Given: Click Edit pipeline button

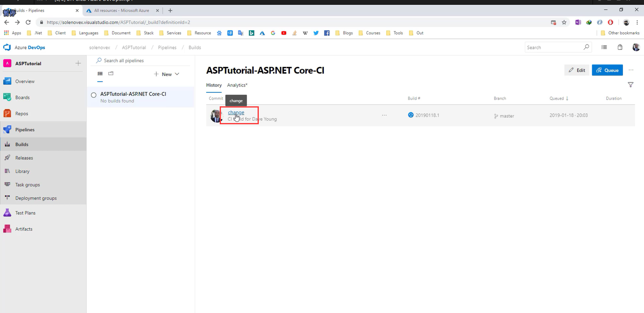Looking at the screenshot, I should click(577, 70).
